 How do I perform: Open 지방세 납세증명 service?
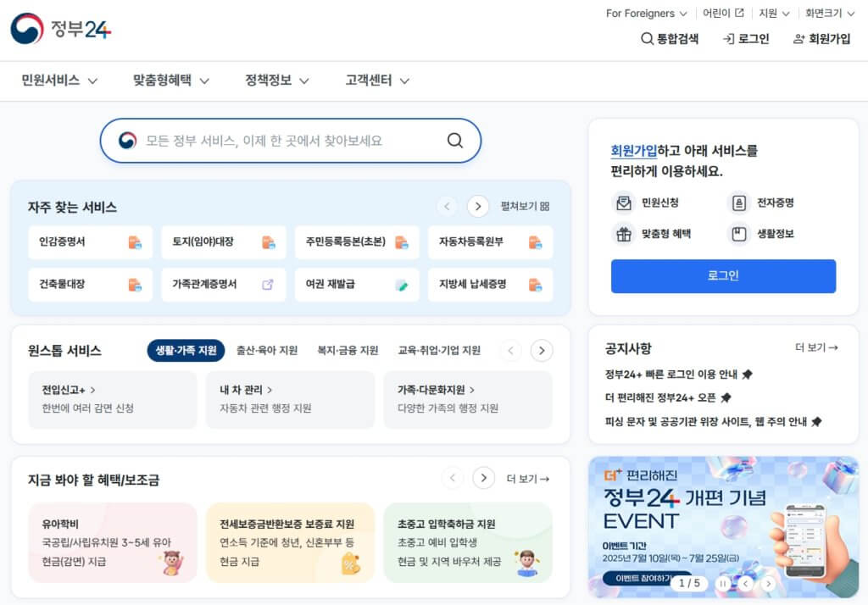tap(491, 285)
